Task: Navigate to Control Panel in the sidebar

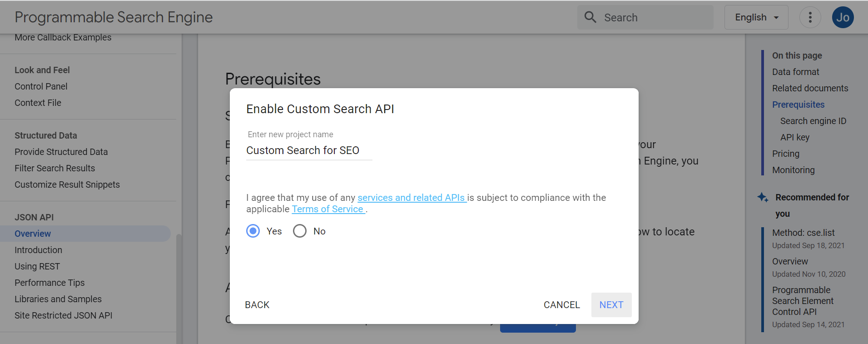Action: [41, 86]
